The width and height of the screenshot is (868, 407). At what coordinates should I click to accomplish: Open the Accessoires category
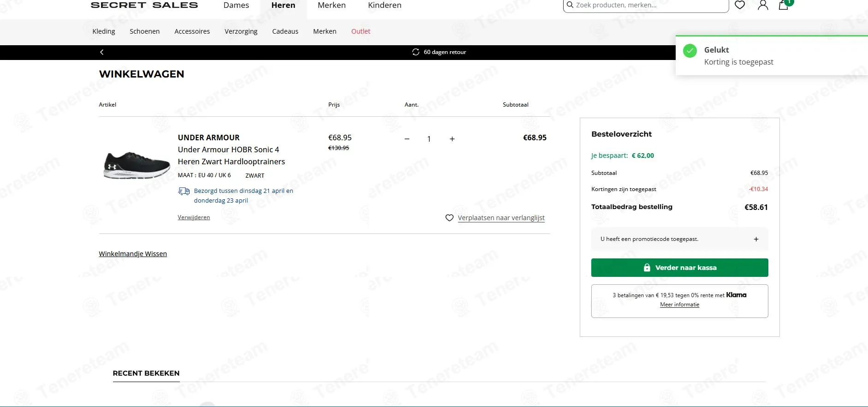tap(192, 31)
